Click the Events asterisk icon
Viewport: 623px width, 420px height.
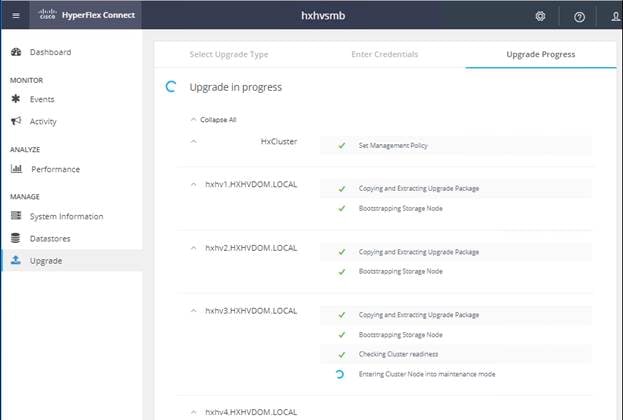pos(15,99)
